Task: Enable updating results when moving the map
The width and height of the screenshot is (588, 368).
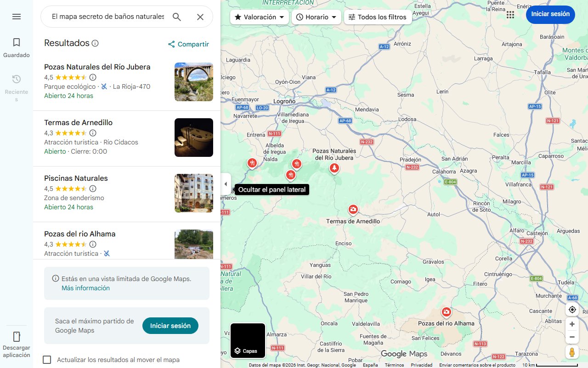Action: click(47, 360)
